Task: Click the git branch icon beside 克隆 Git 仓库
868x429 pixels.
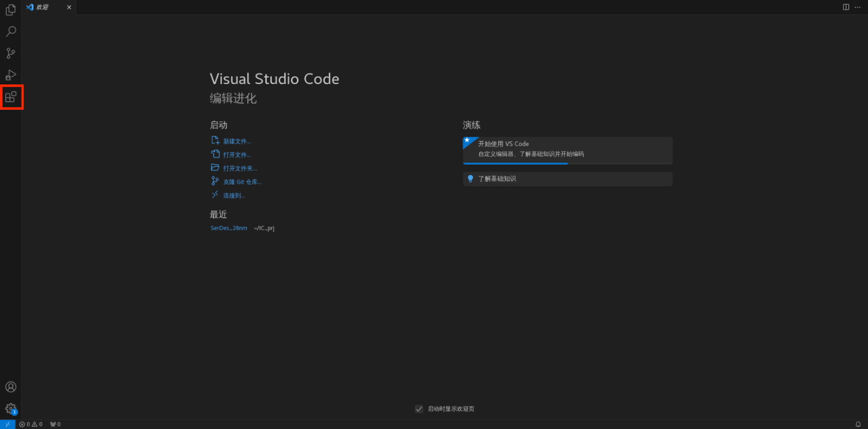Action: [215, 181]
